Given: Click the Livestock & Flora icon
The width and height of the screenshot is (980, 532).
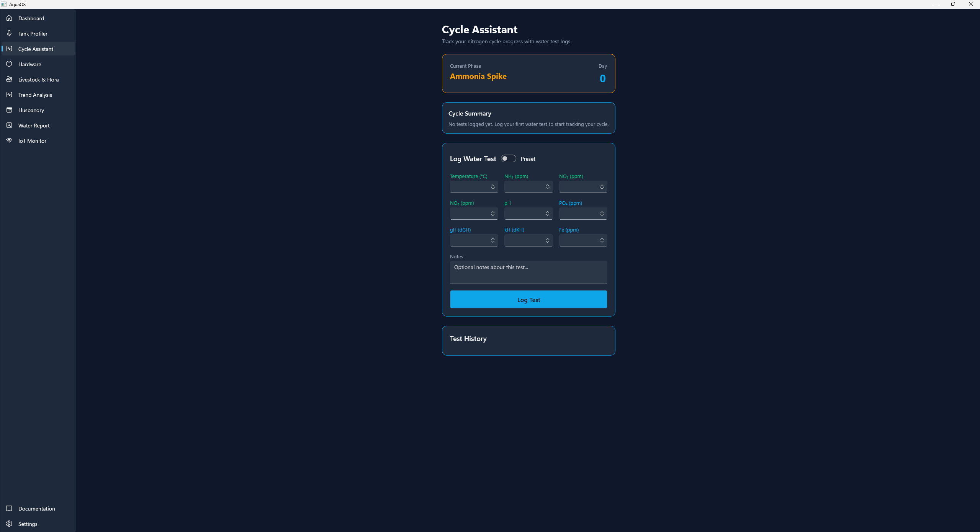Looking at the screenshot, I should pyautogui.click(x=9, y=79).
